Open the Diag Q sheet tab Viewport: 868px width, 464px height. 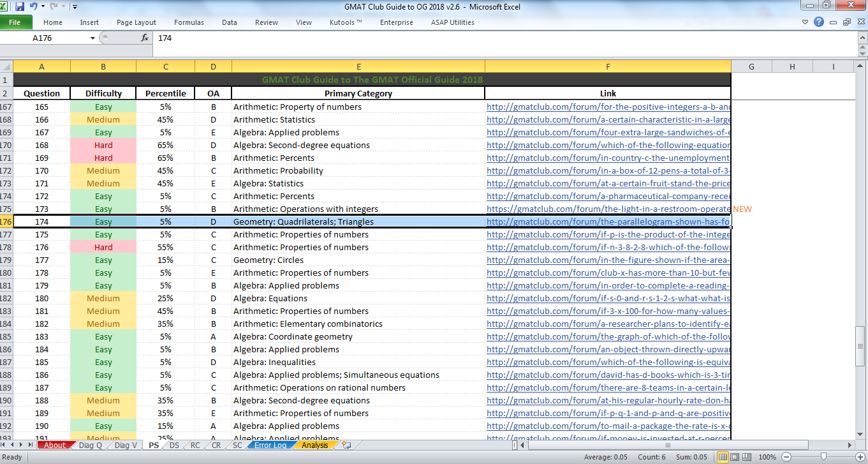[90, 445]
